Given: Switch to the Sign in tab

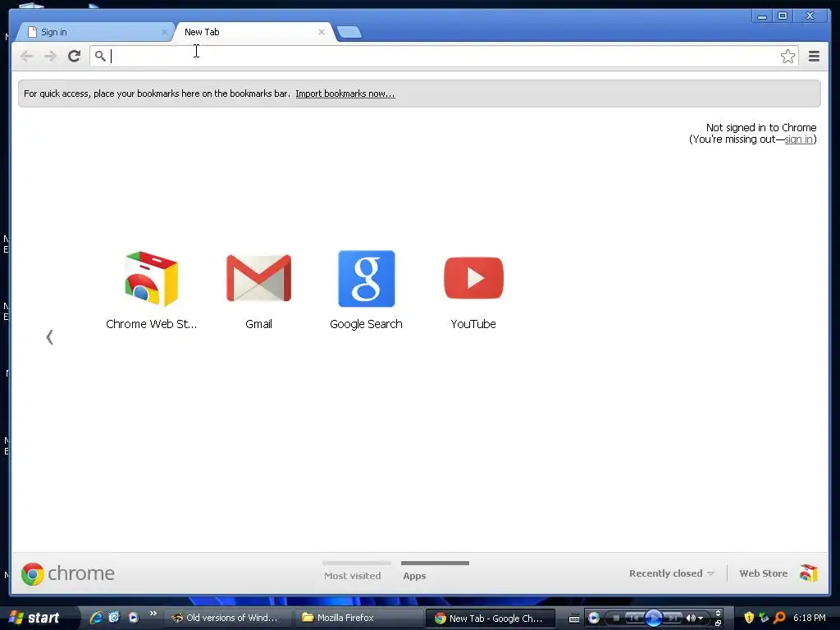Looking at the screenshot, I should click(x=94, y=32).
